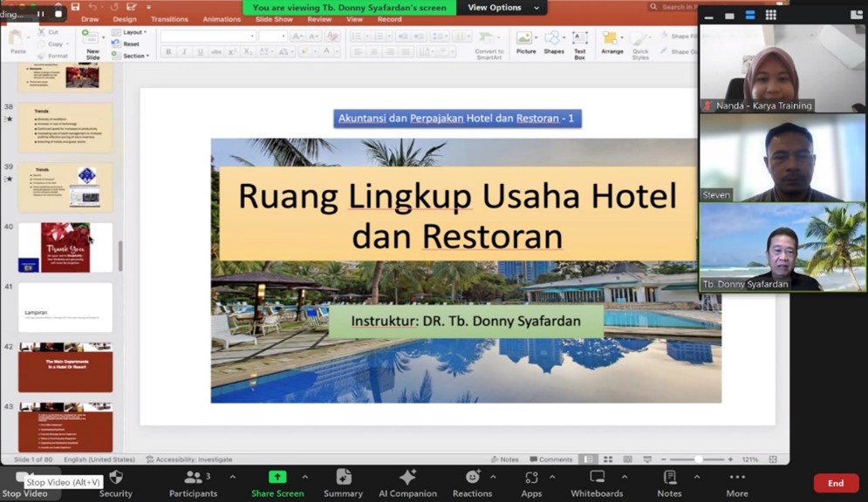Click the Save icon in title bar
Screen dimensions: 868x502
coord(75,7)
